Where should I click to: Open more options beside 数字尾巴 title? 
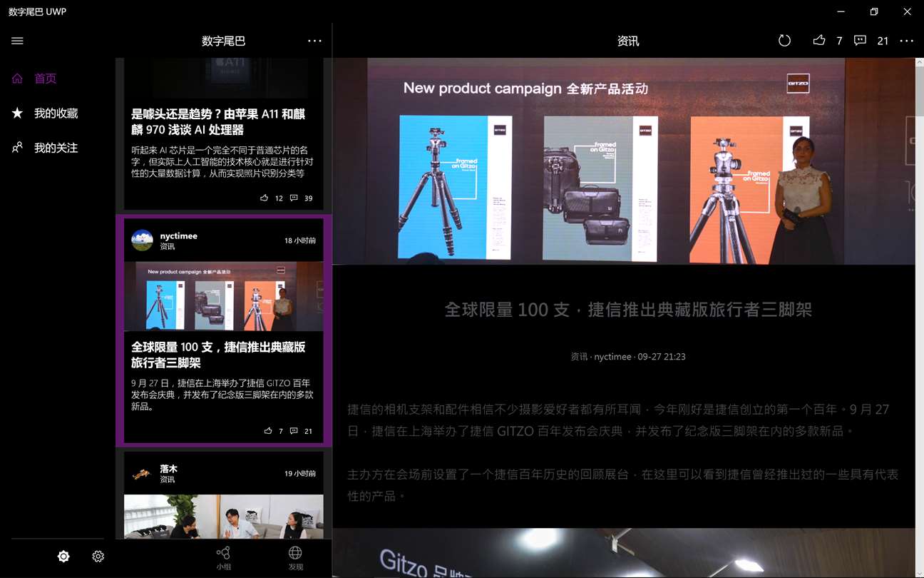pos(314,41)
